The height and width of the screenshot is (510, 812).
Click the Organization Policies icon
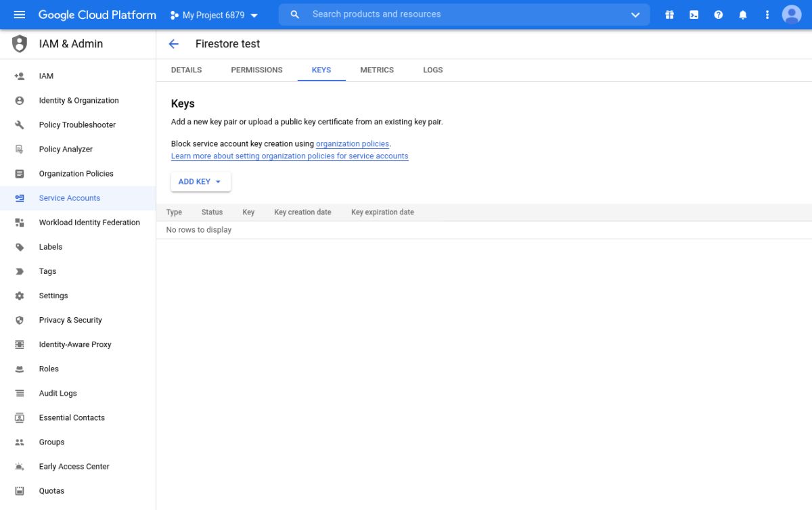(x=20, y=174)
